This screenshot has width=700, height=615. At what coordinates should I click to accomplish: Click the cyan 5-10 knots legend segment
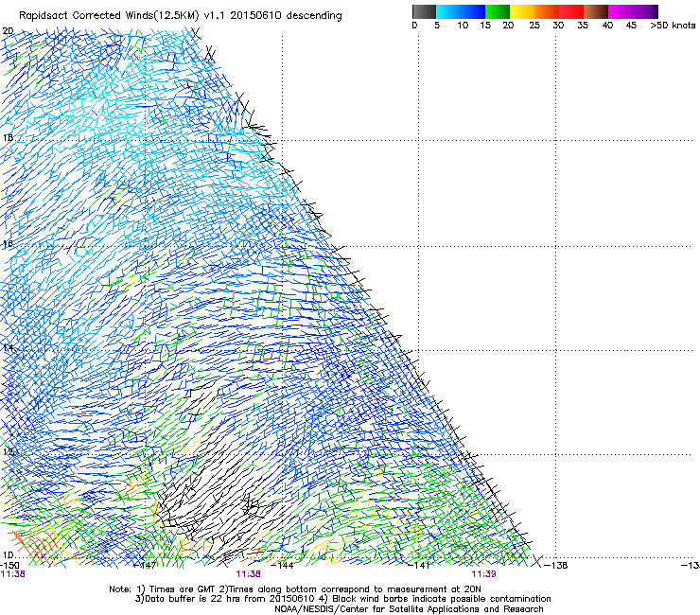coord(448,11)
